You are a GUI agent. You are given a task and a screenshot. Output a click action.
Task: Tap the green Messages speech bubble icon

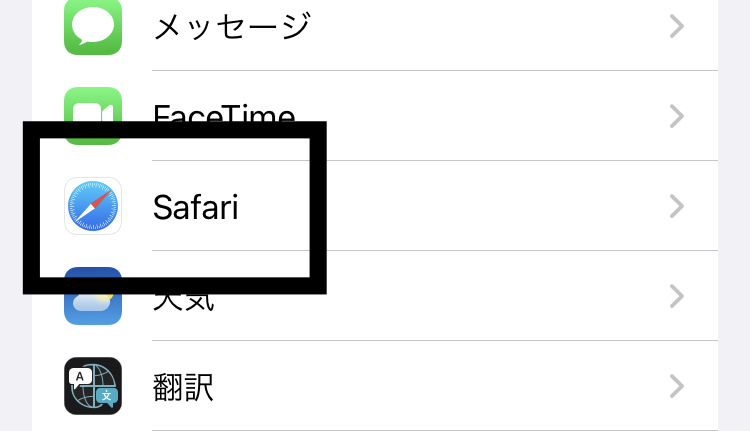click(93, 25)
